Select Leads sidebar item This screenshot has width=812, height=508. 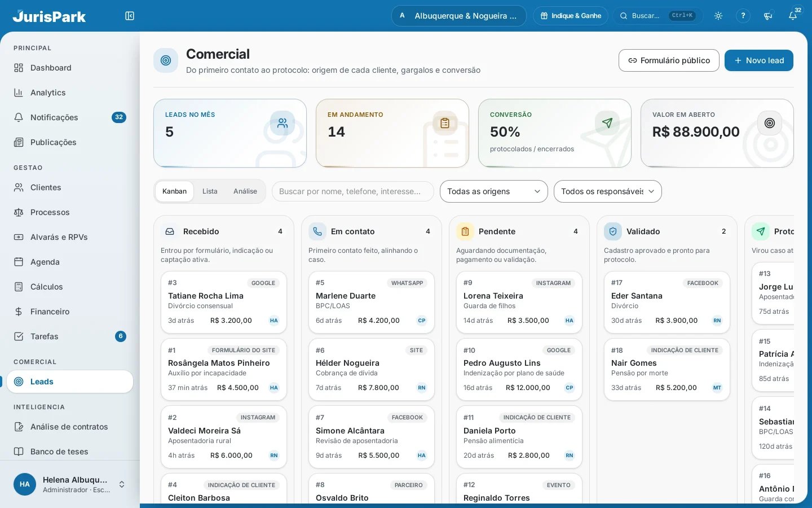pyautogui.click(x=70, y=382)
